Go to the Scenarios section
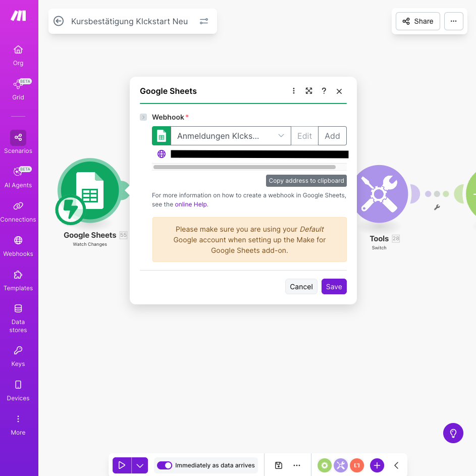 pyautogui.click(x=18, y=142)
